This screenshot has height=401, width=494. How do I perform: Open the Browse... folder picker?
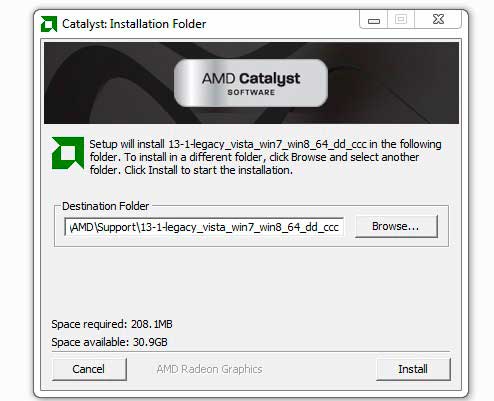[x=396, y=226]
